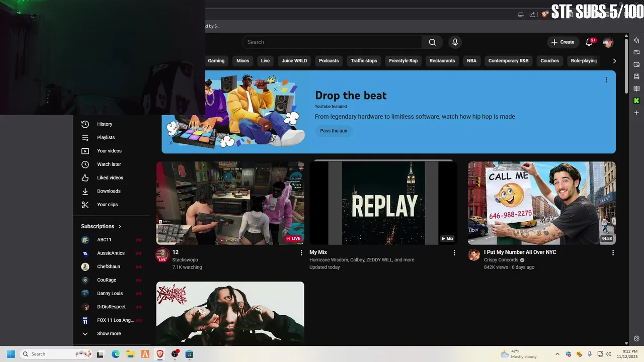Open Reading List in Brave sidebar

coord(636,88)
